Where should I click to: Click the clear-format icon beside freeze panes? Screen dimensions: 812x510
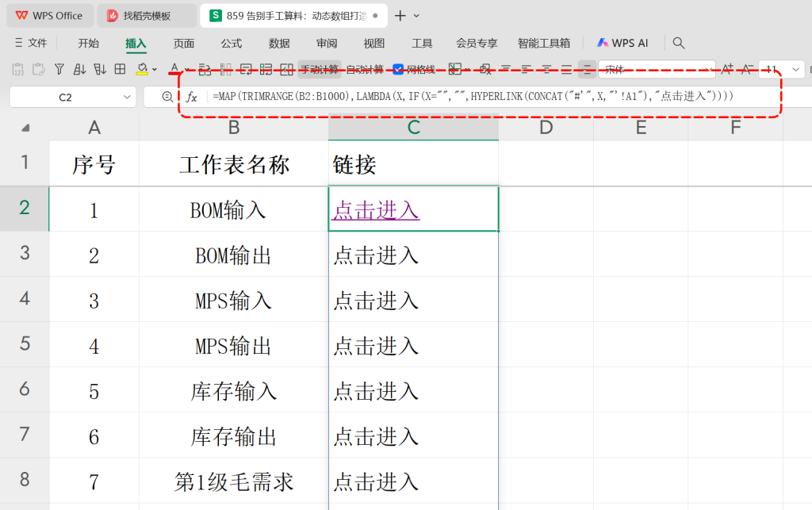485,69
